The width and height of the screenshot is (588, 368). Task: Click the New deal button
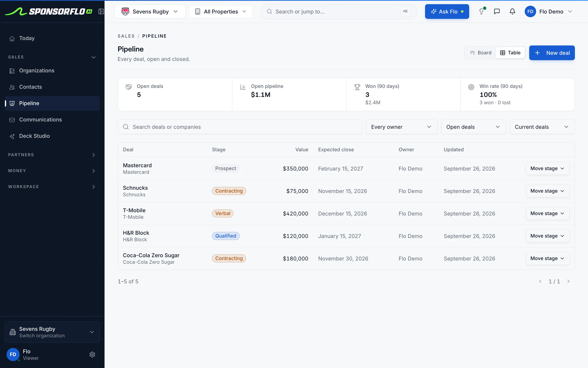(x=552, y=53)
